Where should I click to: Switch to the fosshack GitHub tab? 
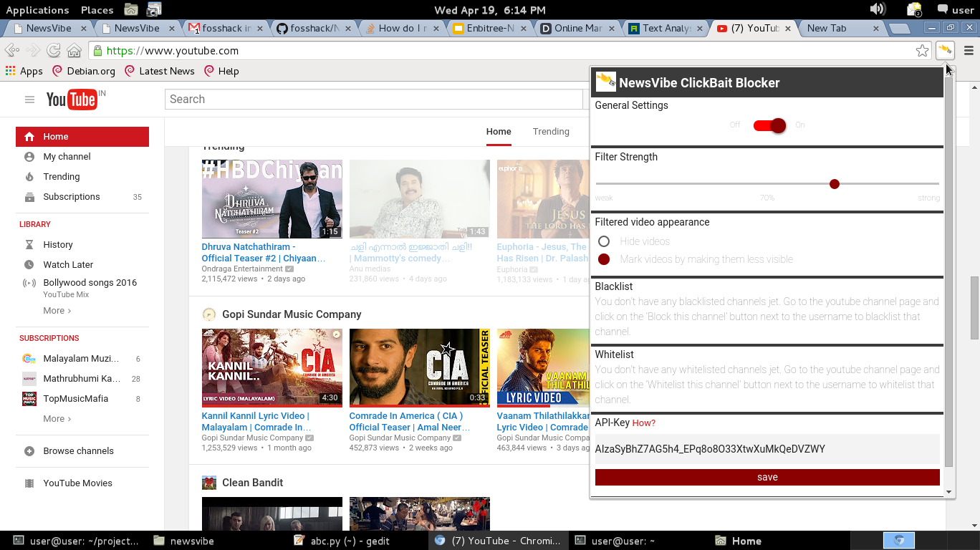click(x=314, y=29)
